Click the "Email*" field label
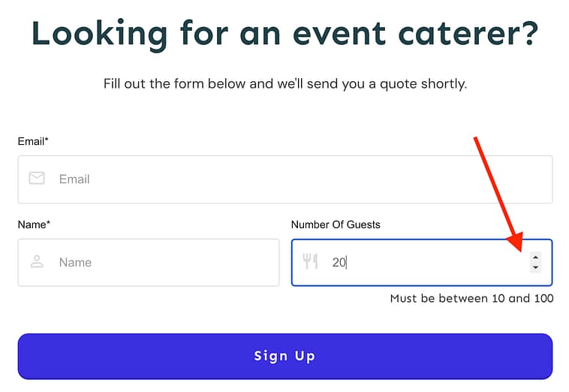This screenshot has width=569, height=392. [33, 141]
